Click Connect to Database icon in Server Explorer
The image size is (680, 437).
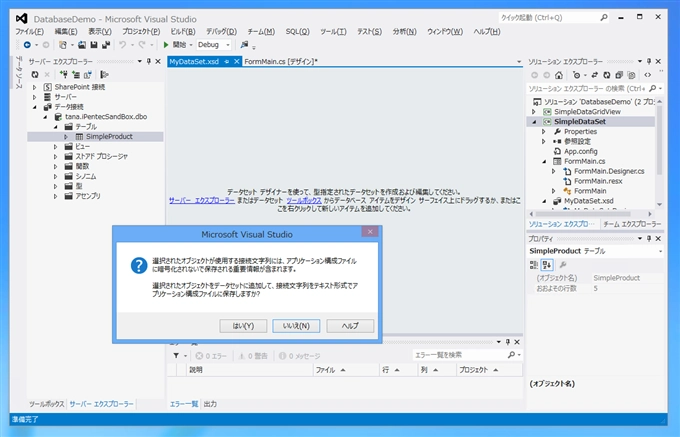click(64, 75)
